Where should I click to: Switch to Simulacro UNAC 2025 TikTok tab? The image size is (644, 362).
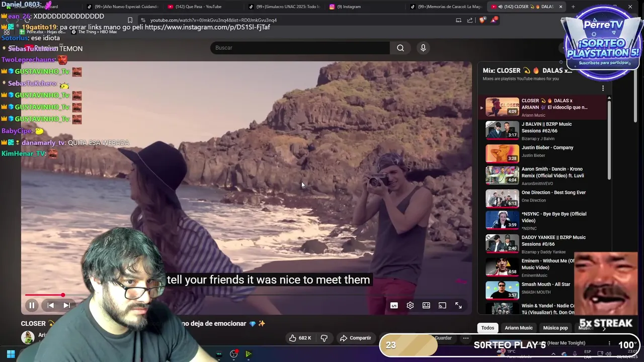(284, 7)
